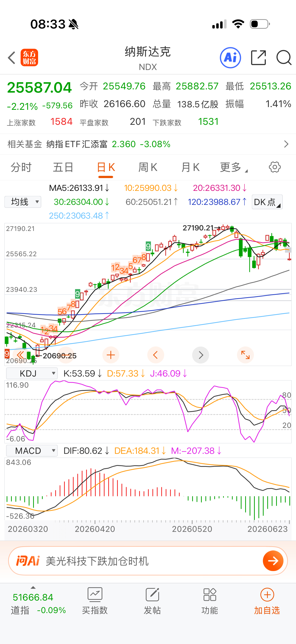Open the 均线 indicator dropdown
This screenshot has width=296, height=644.
coord(23,202)
